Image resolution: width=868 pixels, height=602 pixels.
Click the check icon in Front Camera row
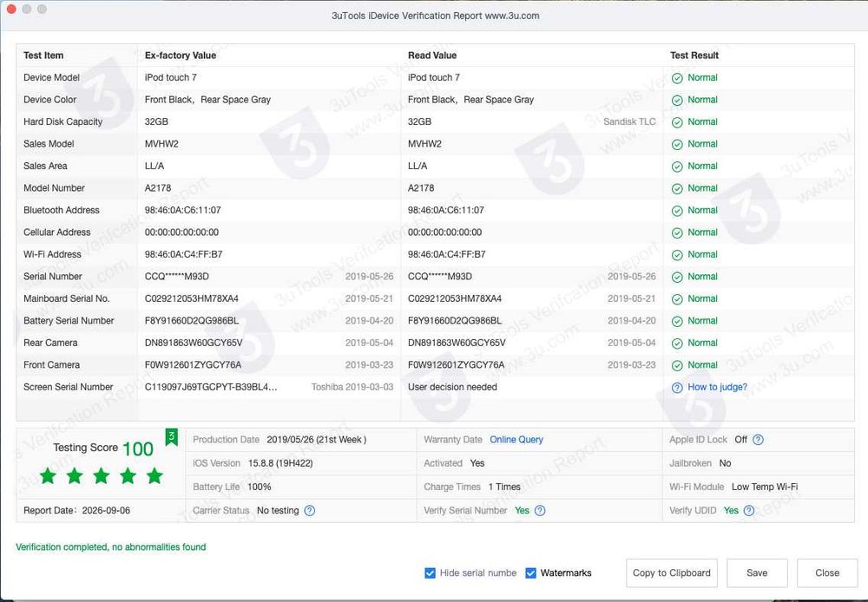677,366
